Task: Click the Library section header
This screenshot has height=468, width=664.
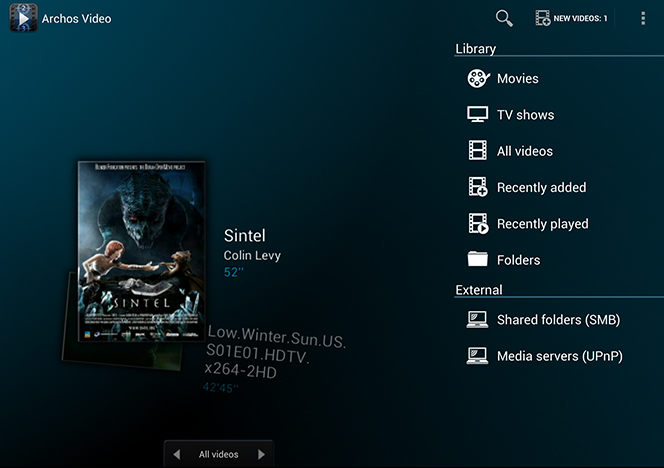Action: click(x=476, y=49)
